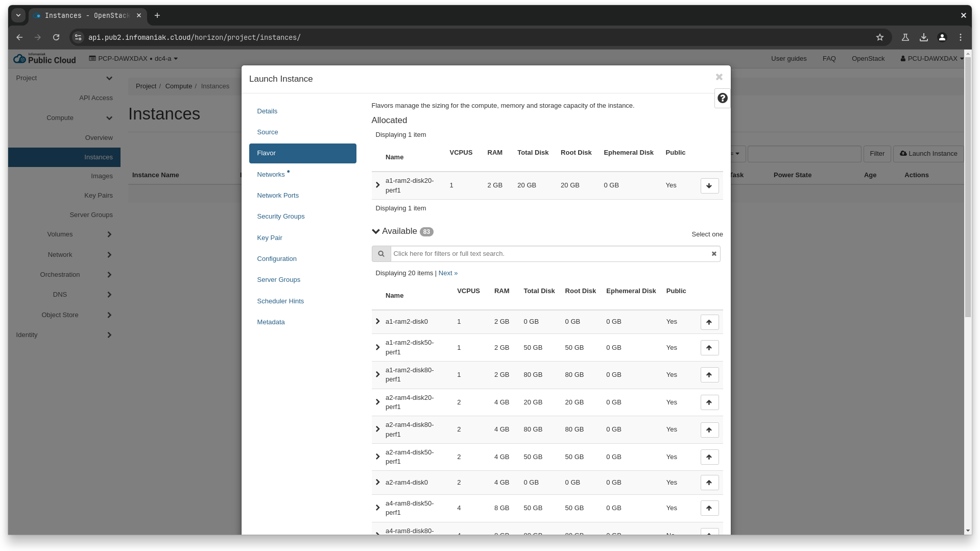The height and width of the screenshot is (551, 980).
Task: Expand details of a1-ram2-disk80-perf1 row
Action: 377,375
